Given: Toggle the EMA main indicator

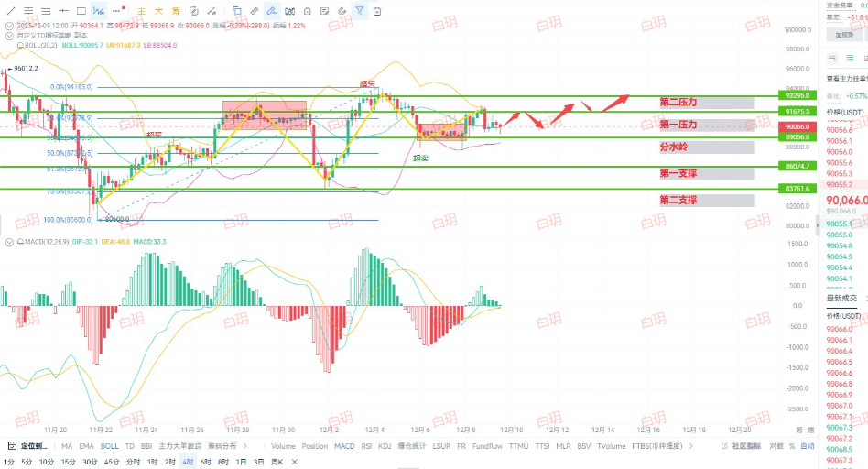Looking at the screenshot, I should (x=86, y=446).
